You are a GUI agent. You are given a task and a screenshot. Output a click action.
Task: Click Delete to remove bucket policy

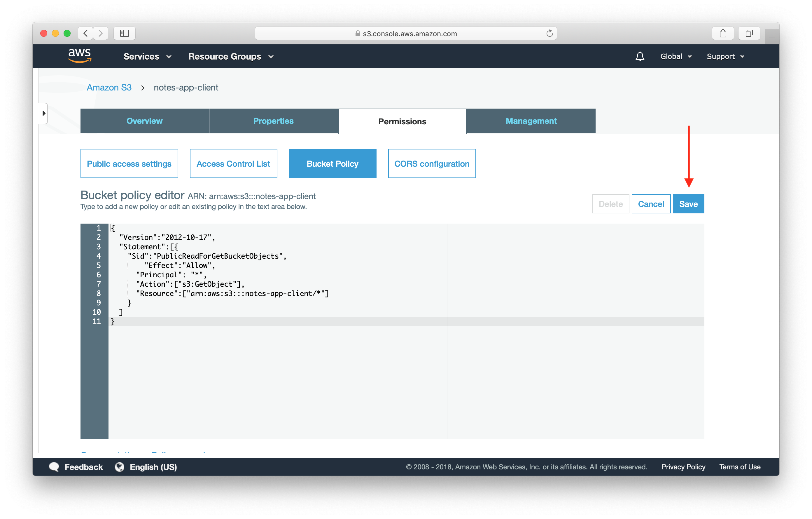[611, 204]
